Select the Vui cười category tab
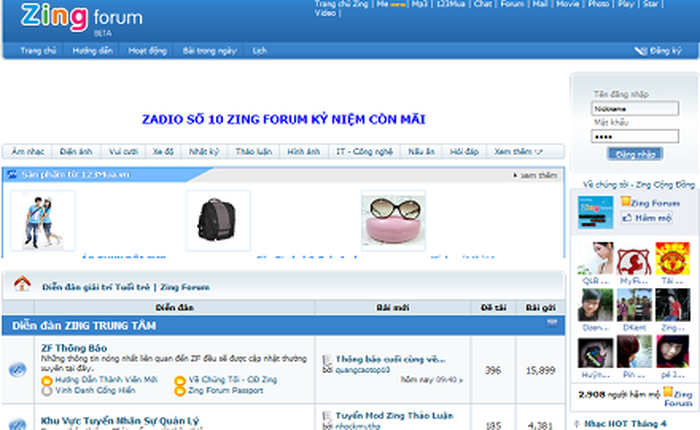Image resolution: width=700 pixels, height=430 pixels. click(123, 152)
